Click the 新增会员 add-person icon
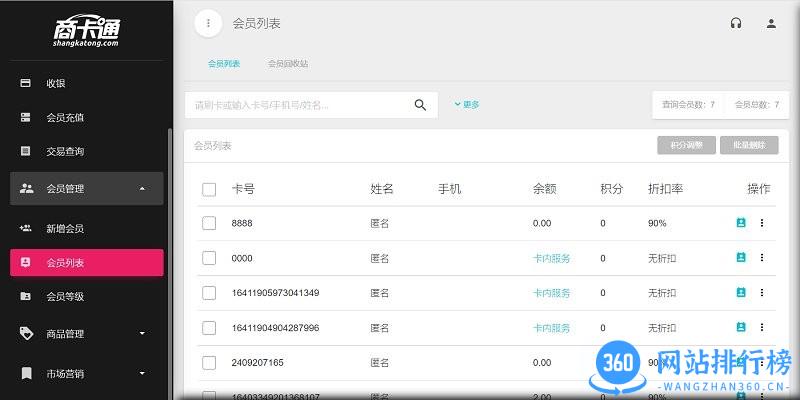800x400 pixels. coord(26,228)
